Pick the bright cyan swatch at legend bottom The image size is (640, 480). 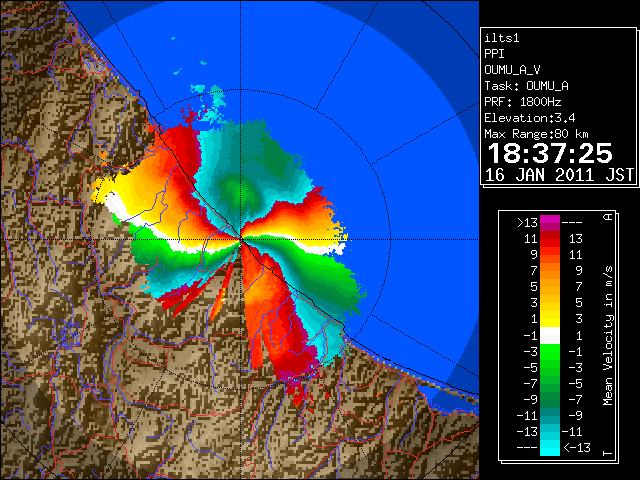550,448
